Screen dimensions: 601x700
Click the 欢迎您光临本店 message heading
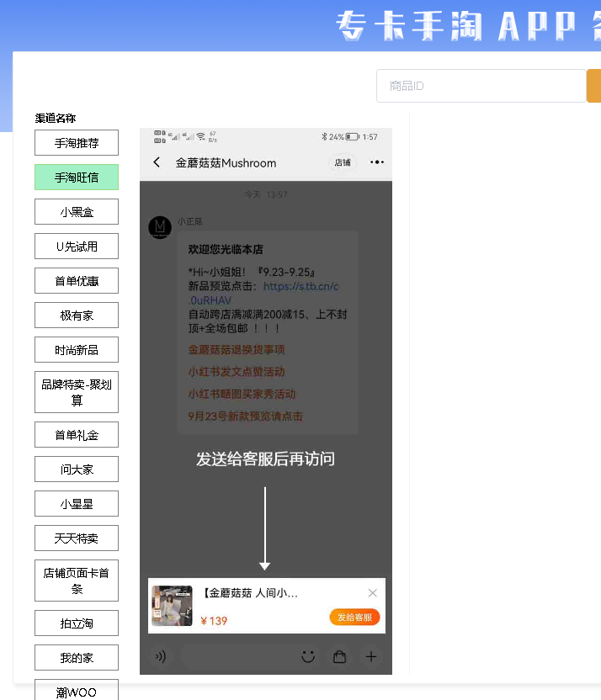[x=226, y=249]
